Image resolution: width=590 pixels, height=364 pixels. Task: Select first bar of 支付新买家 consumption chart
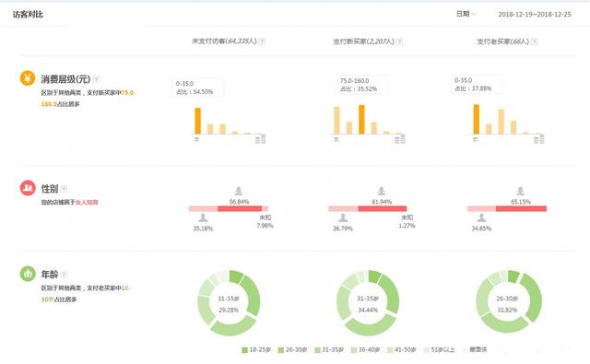336,121
